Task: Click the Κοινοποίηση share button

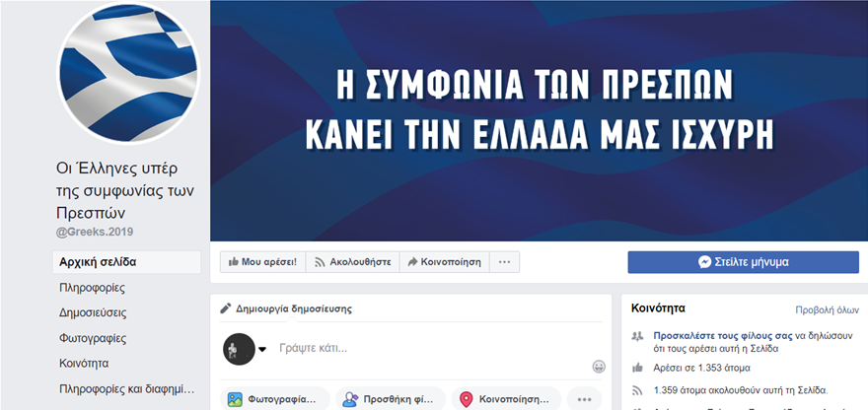Action: coord(445,262)
